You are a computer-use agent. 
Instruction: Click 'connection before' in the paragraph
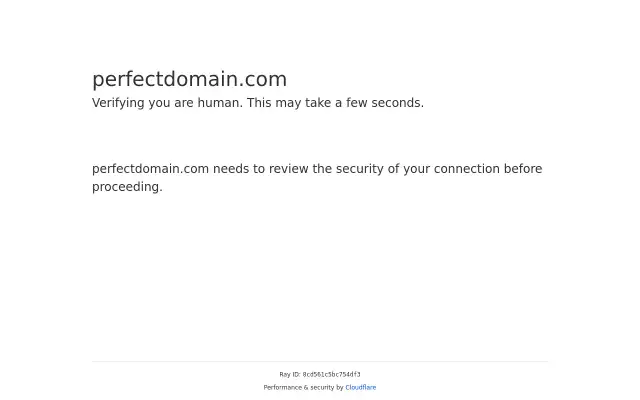pyautogui.click(x=488, y=169)
